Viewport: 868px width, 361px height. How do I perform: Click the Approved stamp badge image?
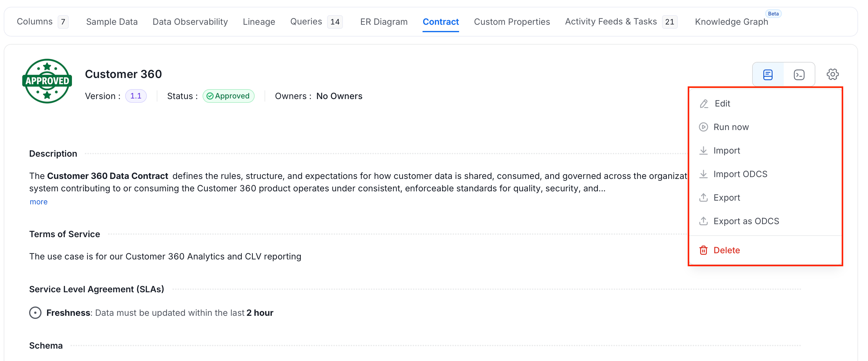[47, 81]
